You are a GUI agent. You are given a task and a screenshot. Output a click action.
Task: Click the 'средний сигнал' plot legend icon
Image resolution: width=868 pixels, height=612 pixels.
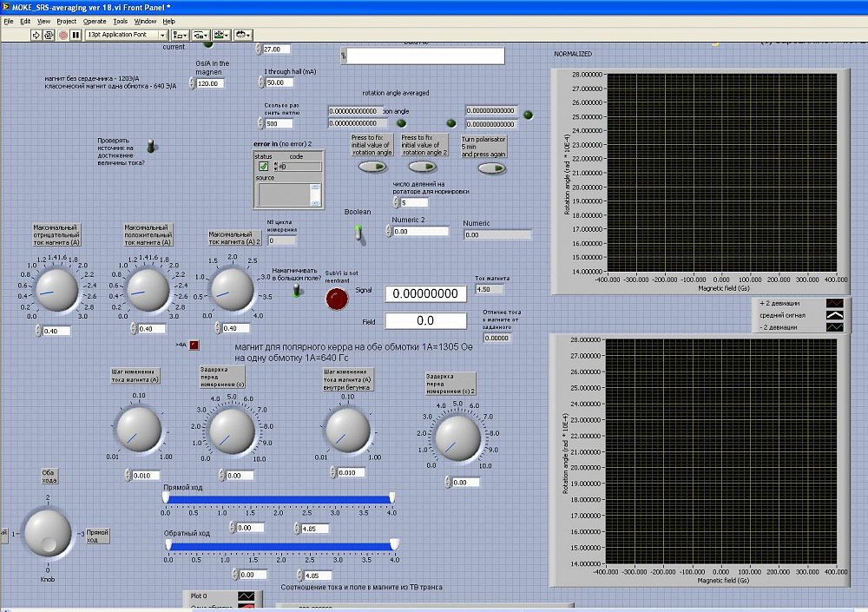(x=833, y=315)
